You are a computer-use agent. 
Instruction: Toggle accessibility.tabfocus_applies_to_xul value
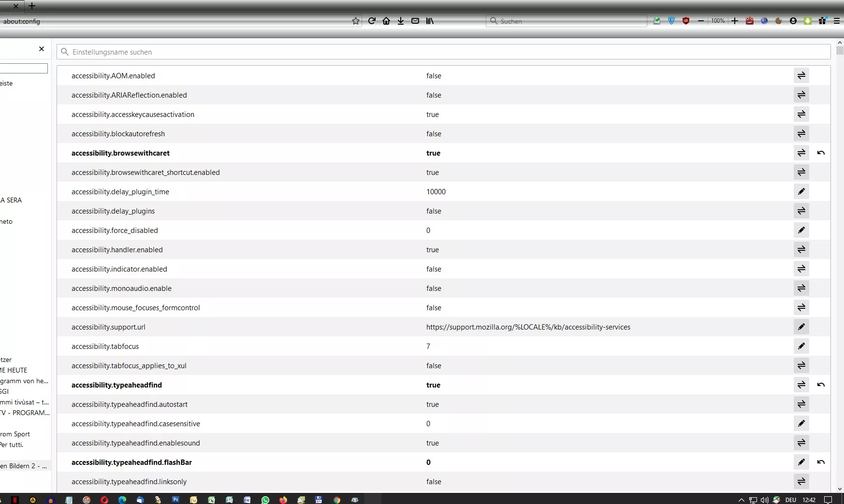tap(801, 365)
